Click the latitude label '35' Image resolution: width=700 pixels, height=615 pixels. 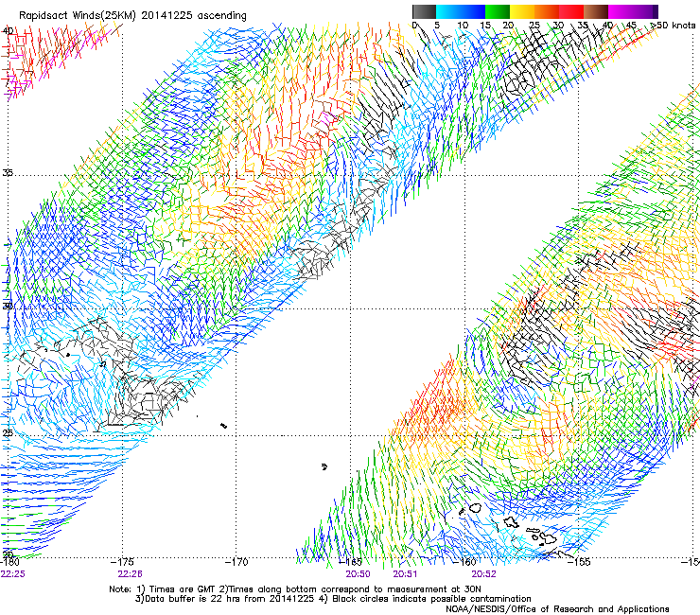click(8, 173)
